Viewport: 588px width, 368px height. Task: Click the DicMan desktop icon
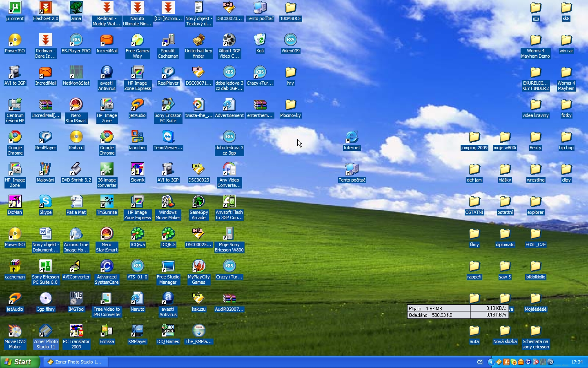[15, 205]
